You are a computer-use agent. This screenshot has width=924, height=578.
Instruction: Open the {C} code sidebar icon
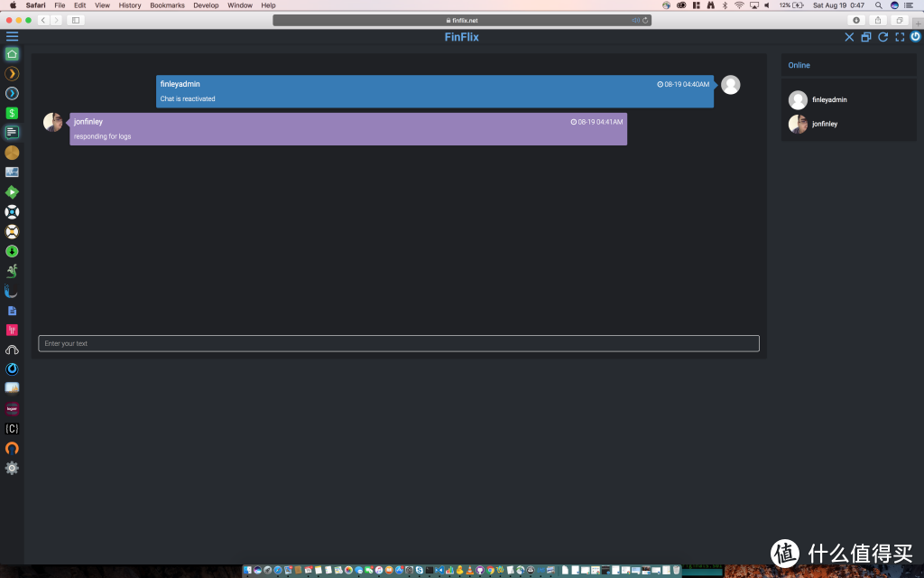click(12, 429)
